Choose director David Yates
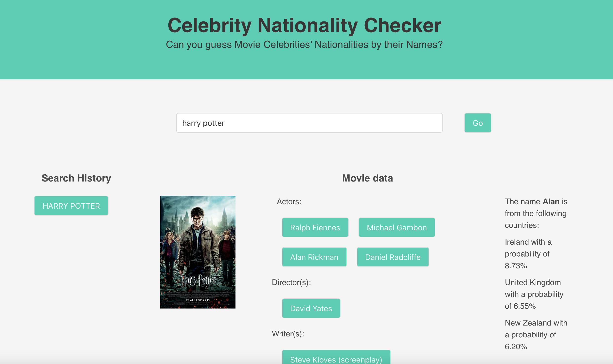613x364 pixels. [x=311, y=308]
